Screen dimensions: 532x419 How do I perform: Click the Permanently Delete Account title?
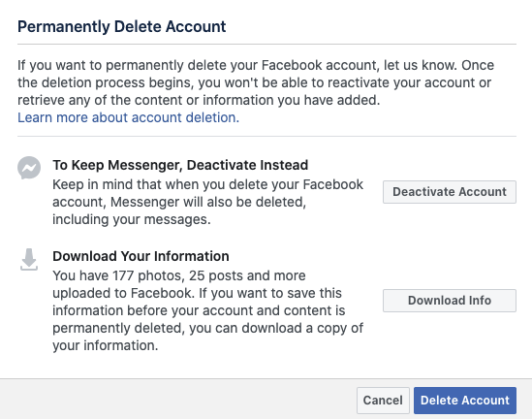pos(122,26)
